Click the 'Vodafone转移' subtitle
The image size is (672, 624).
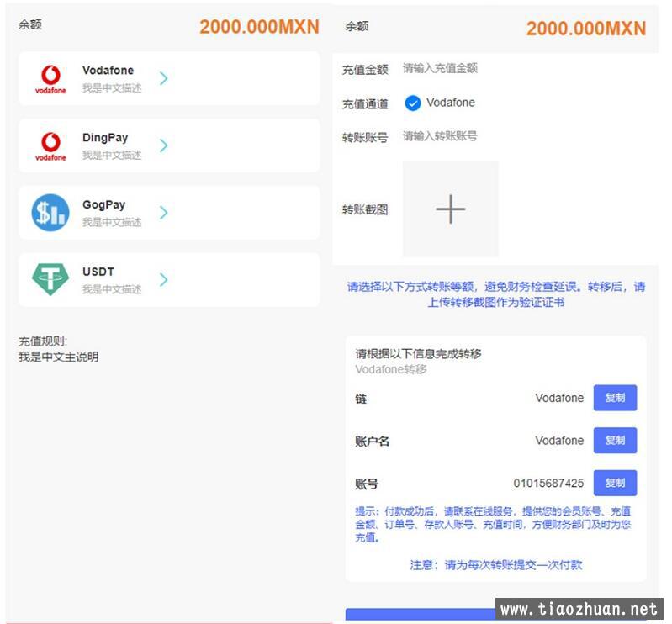(391, 369)
